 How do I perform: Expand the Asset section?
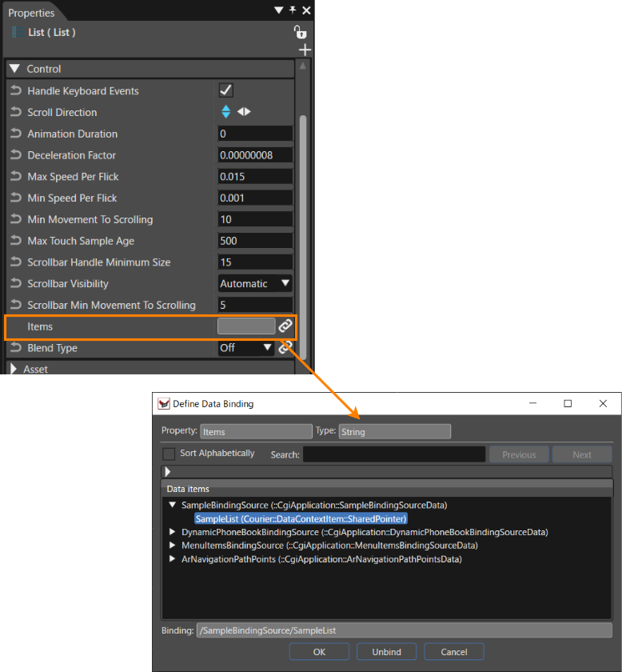pos(14,369)
